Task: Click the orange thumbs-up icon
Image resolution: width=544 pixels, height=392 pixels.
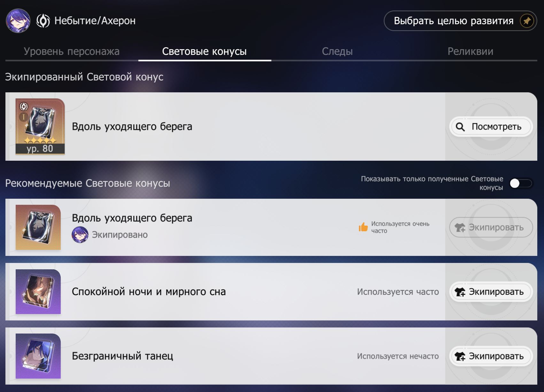Action: (x=363, y=227)
